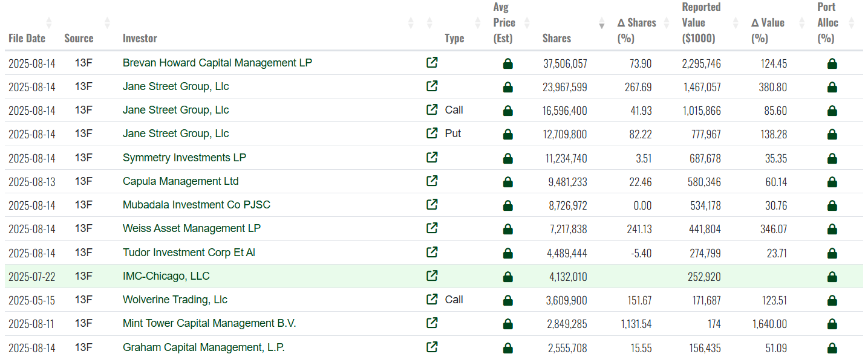Open Mint Tower Capital Management B.V. page
This screenshot has width=868, height=354.
(x=209, y=323)
